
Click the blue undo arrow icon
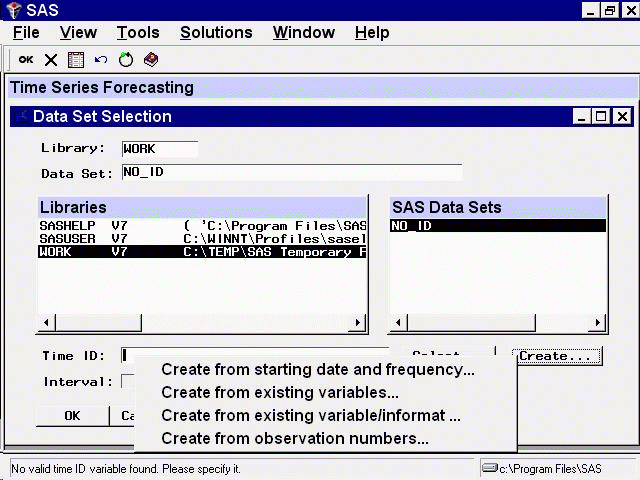[x=101, y=60]
